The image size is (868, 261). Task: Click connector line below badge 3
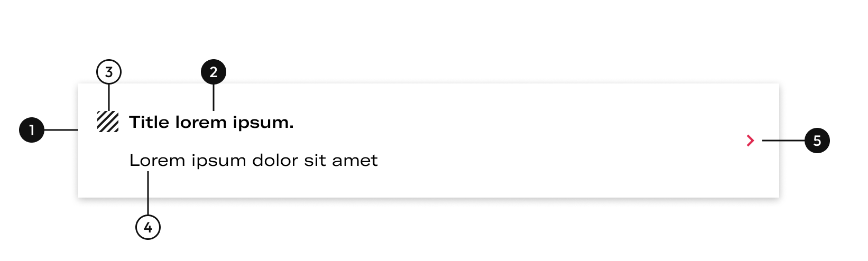click(x=109, y=97)
